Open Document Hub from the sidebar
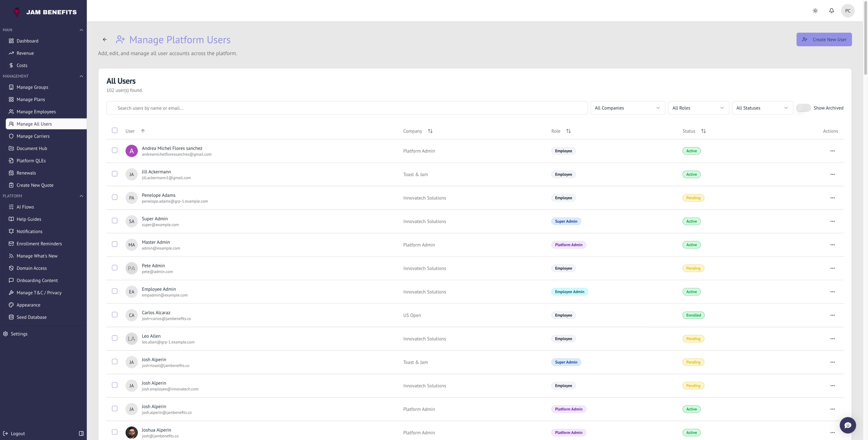The height and width of the screenshot is (440, 868). point(32,148)
